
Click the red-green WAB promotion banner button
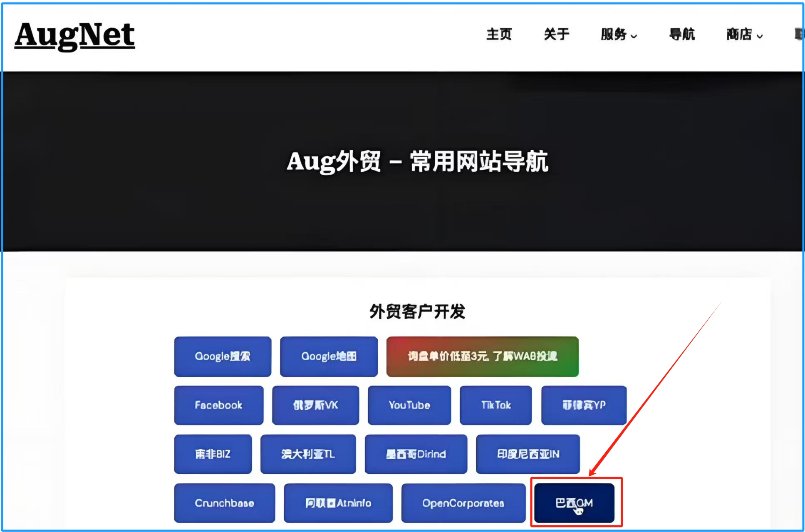[x=482, y=356]
